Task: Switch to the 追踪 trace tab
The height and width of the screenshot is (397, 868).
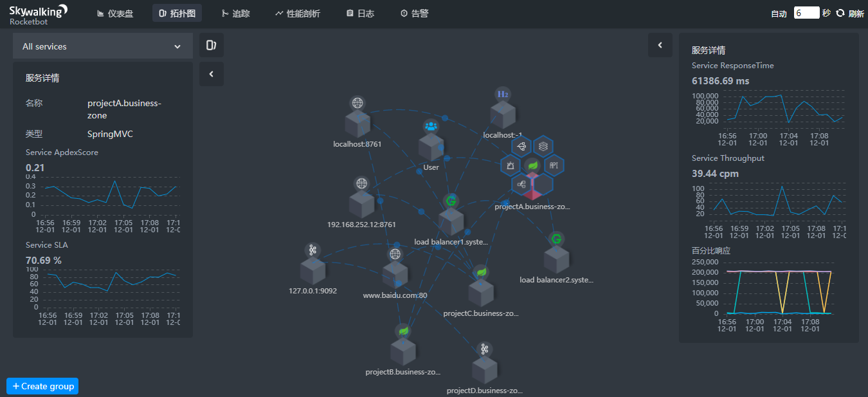Action: (235, 14)
